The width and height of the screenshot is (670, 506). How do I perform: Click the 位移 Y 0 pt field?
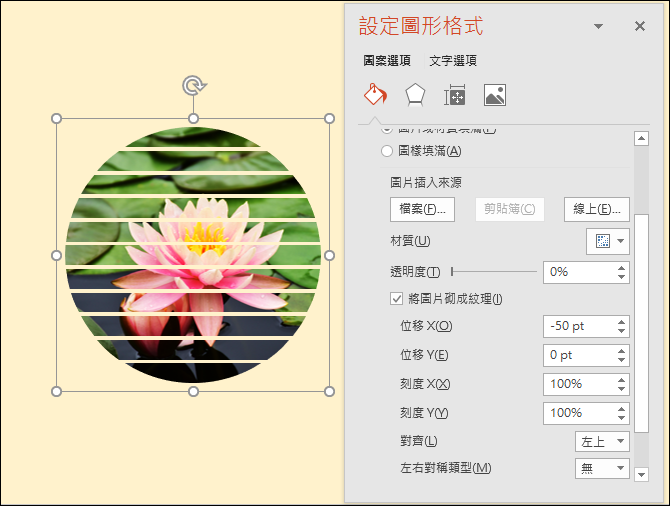point(579,356)
